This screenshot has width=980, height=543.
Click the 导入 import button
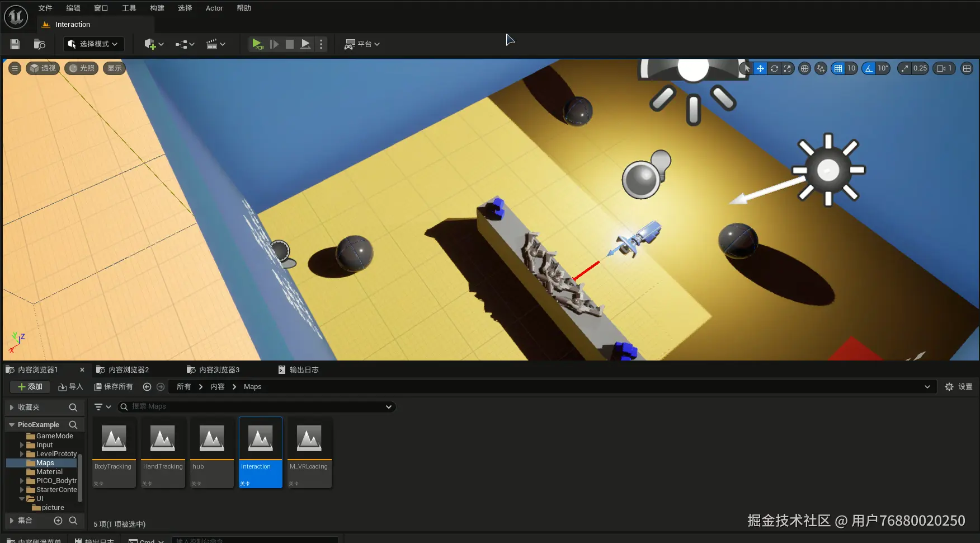pyautogui.click(x=70, y=387)
